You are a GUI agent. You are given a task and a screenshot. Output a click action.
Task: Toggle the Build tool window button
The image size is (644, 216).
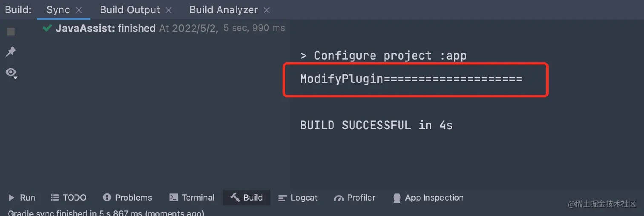click(247, 198)
